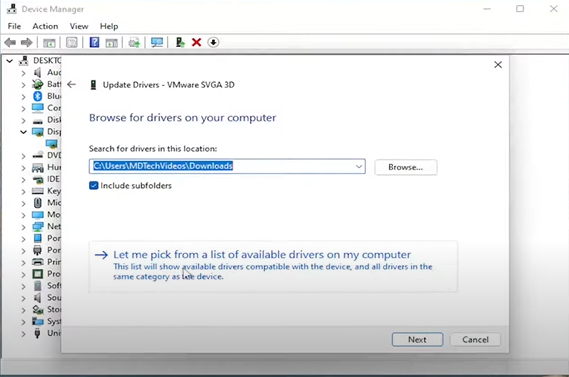This screenshot has width=569, height=377.
Task: Collapse the Display adapters tree chevron
Action: (23, 132)
